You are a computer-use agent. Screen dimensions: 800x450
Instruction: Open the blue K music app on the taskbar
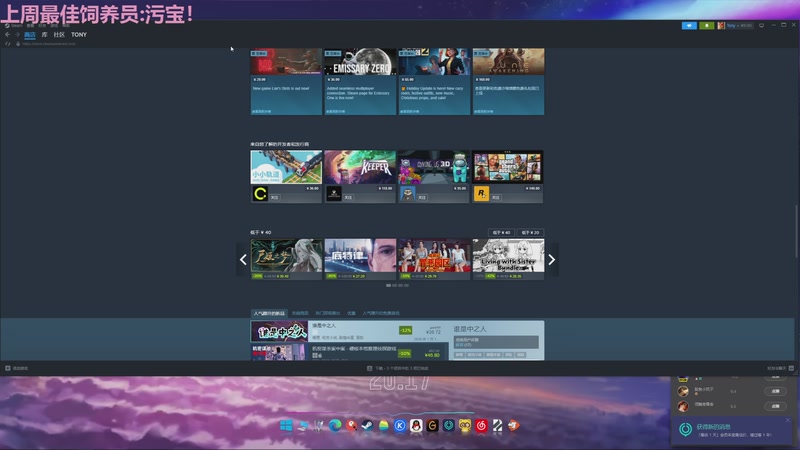(x=400, y=426)
